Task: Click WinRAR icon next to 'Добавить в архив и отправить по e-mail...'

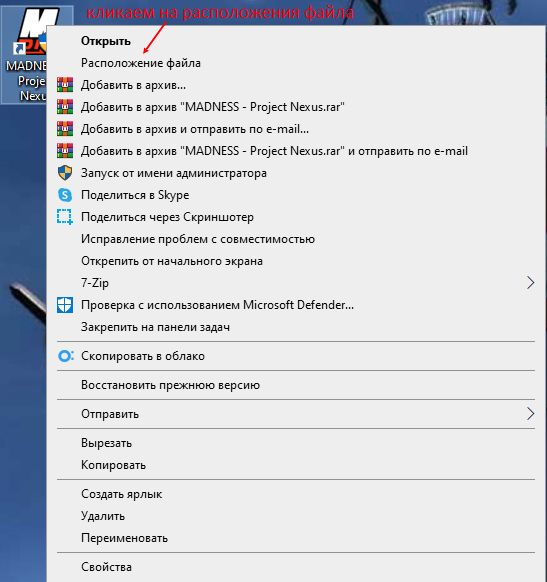Action: coord(65,129)
